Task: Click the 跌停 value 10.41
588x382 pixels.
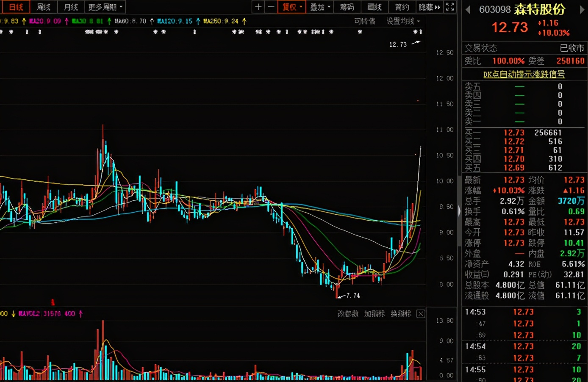Action: coord(574,243)
